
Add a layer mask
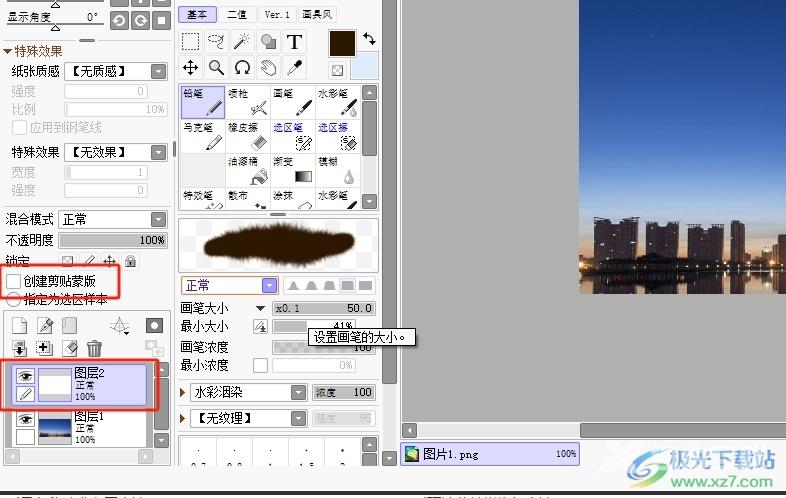pos(154,325)
